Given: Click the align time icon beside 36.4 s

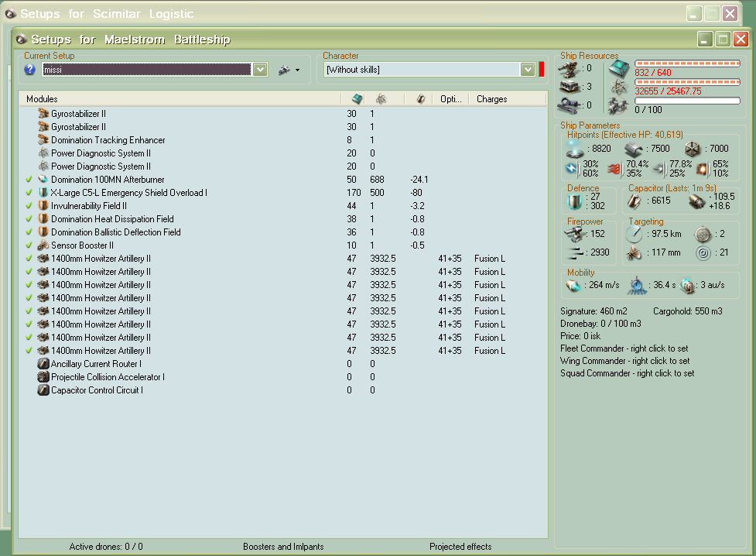Looking at the screenshot, I should click(x=637, y=286).
